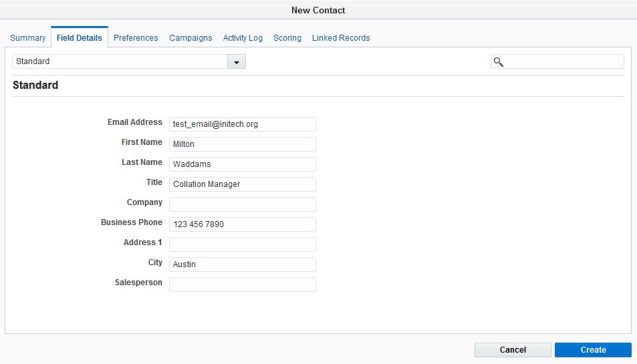This screenshot has width=637, height=364.
Task: View the Activity Log tab
Action: (243, 38)
